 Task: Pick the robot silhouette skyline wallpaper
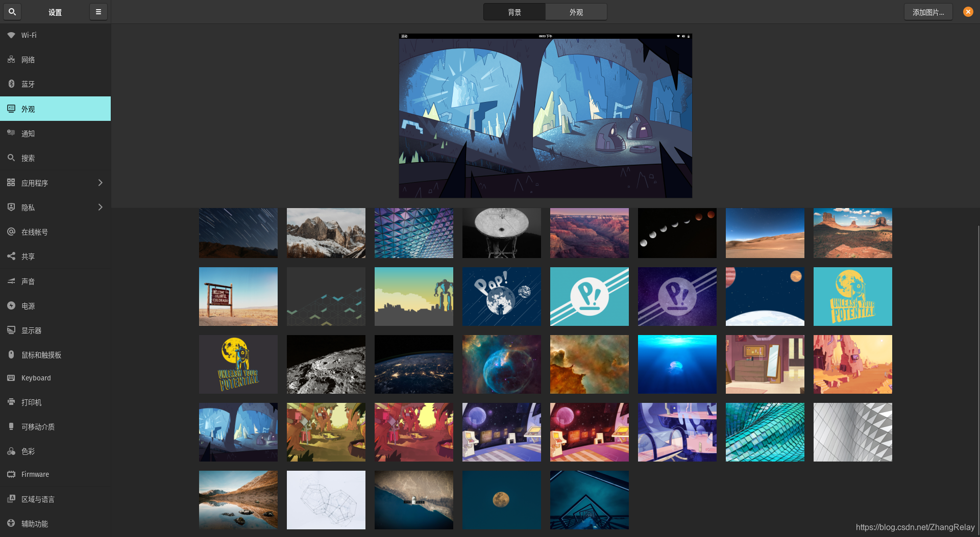tap(414, 296)
